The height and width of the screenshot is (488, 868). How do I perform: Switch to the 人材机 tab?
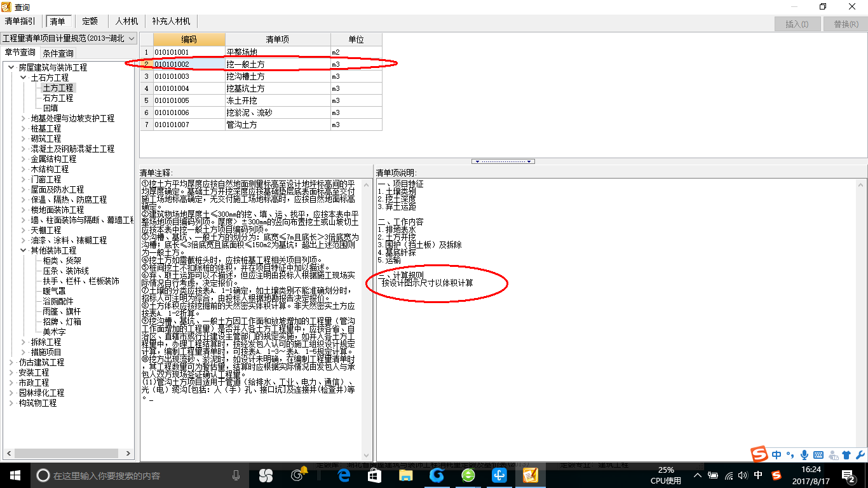(126, 22)
